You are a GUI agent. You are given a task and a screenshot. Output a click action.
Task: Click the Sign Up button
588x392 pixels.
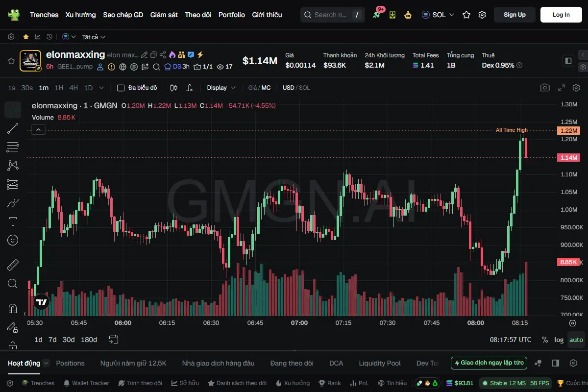coord(514,15)
